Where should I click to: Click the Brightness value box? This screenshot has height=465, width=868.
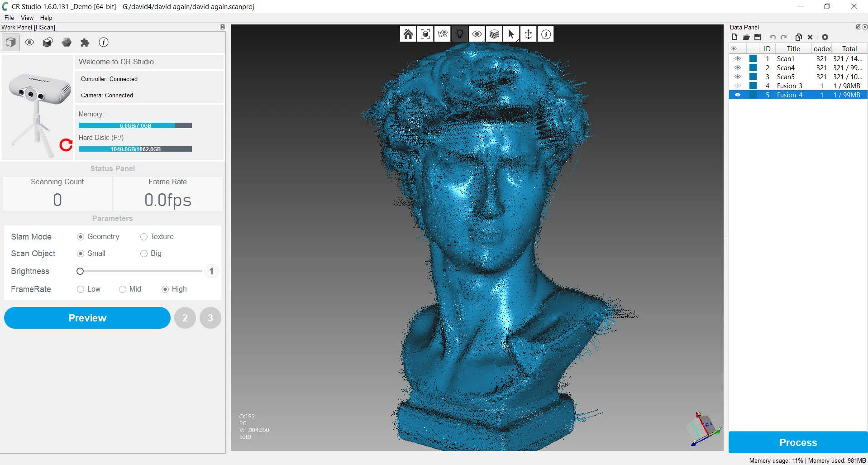tap(211, 271)
